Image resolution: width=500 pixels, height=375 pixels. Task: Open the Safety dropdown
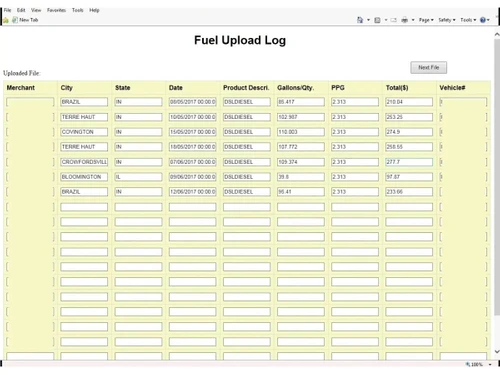tap(447, 20)
